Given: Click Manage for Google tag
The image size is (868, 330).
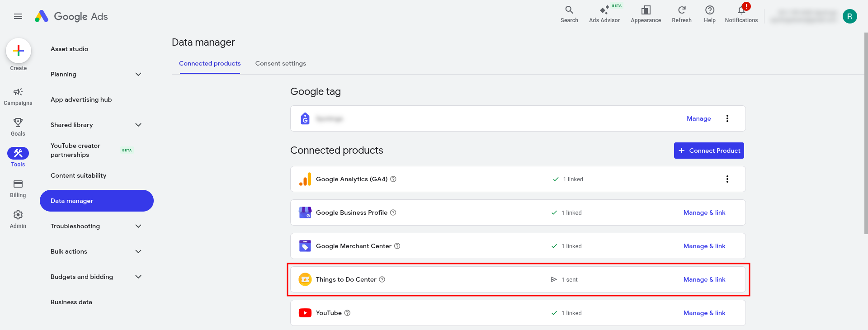Looking at the screenshot, I should click(699, 118).
